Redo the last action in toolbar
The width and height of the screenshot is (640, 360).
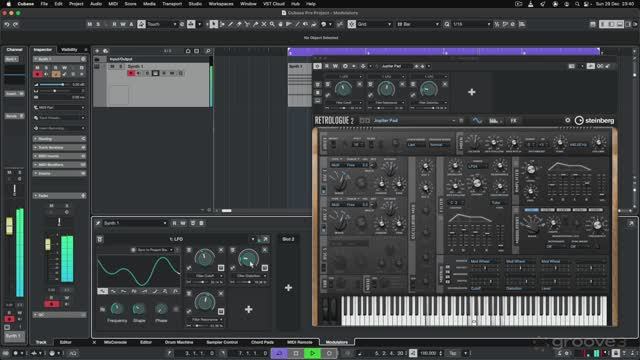[16, 24]
